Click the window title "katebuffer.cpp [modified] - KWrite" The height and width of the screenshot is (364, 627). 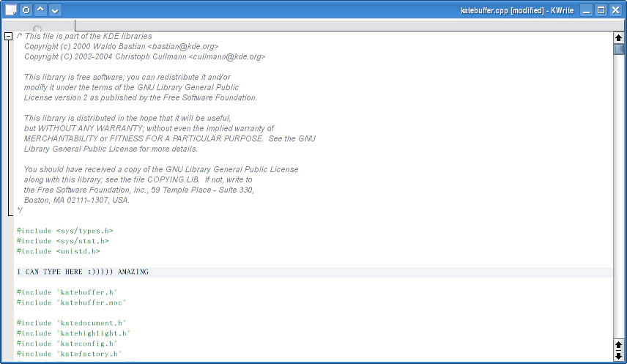coord(517,10)
